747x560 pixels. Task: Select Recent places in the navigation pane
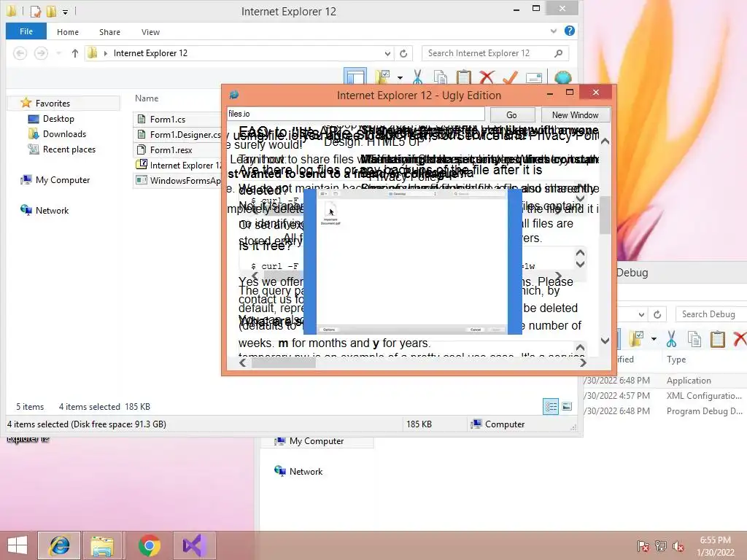pos(69,149)
